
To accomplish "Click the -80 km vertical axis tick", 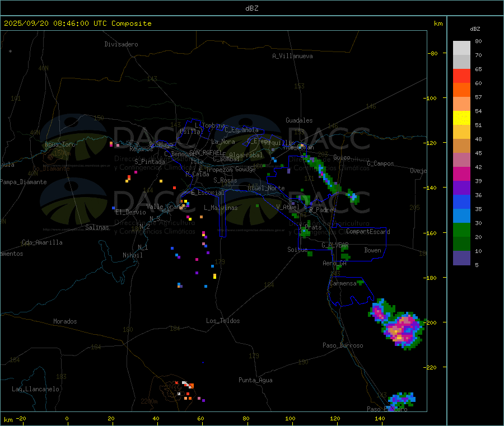I will (433, 54).
